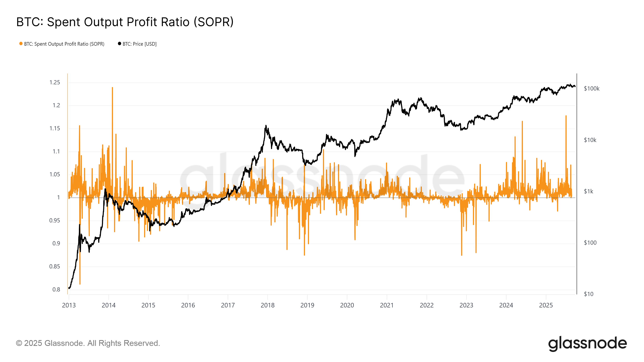The height and width of the screenshot is (362, 644).
Task: Toggle the BTC: Price [USD] legend label
Action: coord(139,44)
